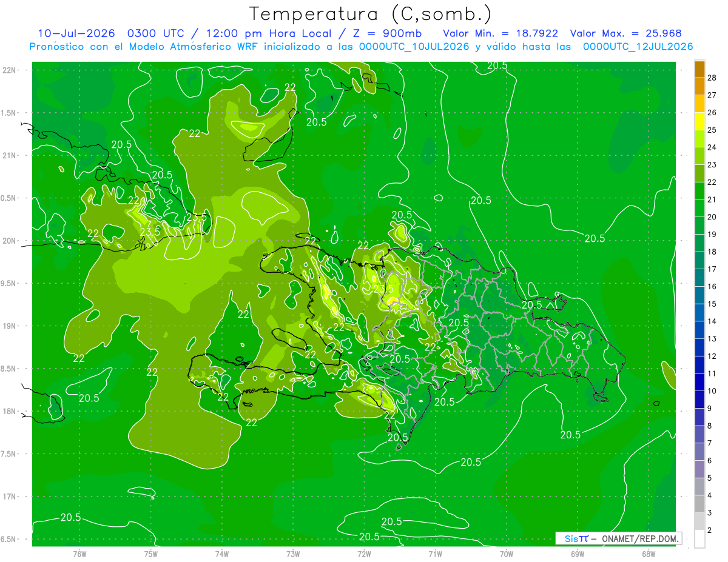The image size is (728, 562).
Task: Click the '25' label on the color scale
Action: point(712,130)
